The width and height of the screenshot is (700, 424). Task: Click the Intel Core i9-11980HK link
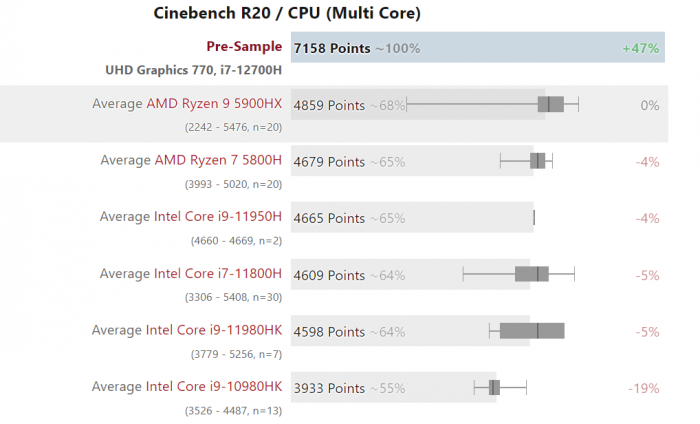[214, 330]
